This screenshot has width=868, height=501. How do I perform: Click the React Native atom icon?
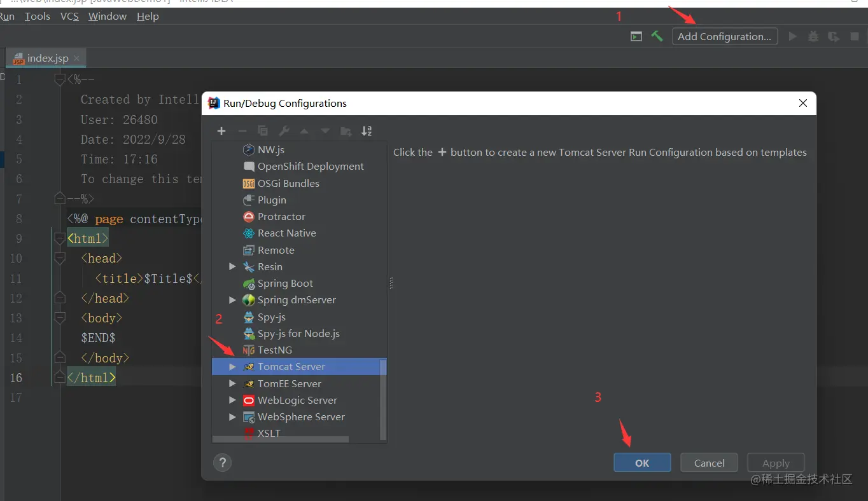tap(249, 233)
